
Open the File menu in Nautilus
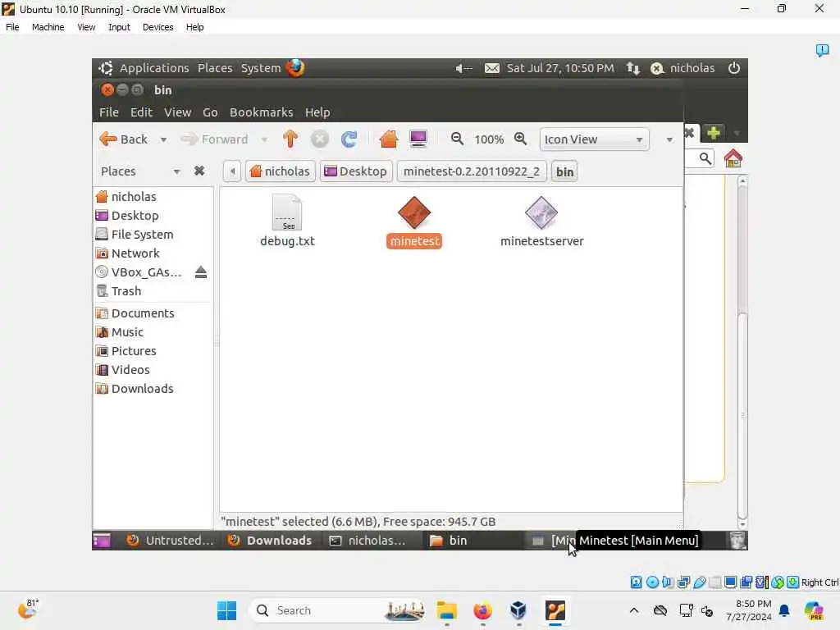click(x=109, y=112)
